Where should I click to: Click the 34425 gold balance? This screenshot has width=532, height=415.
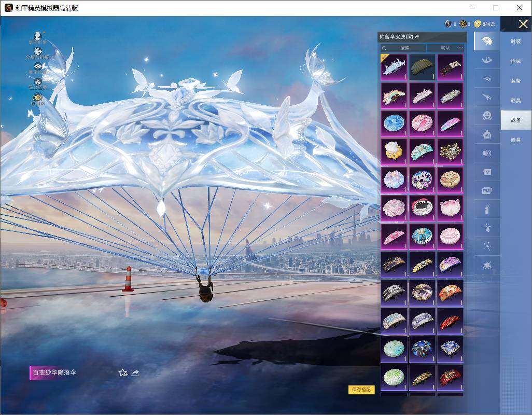[x=489, y=24]
